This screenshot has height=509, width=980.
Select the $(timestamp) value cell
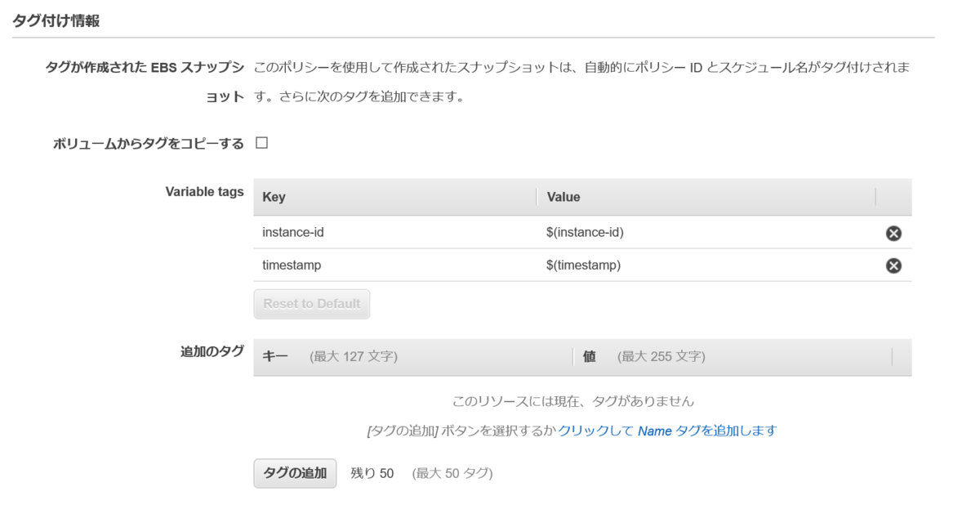[584, 265]
